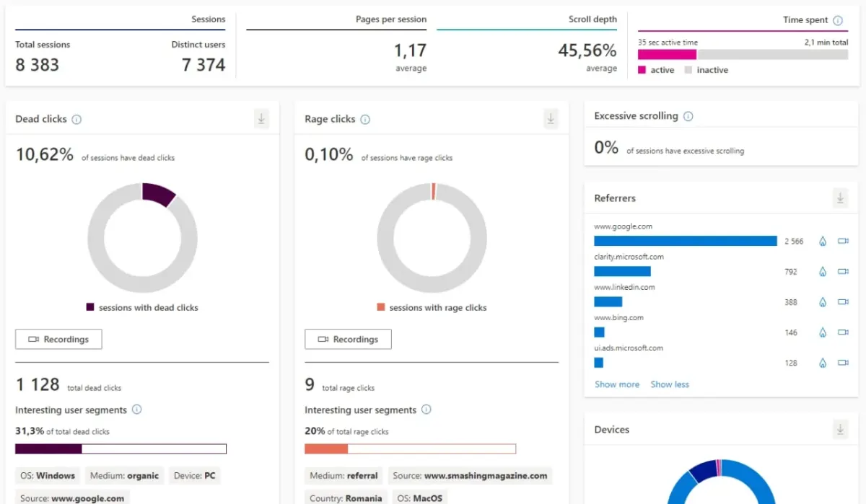866x504 pixels.
Task: Click total sessions value 8 383
Action: tap(37, 65)
